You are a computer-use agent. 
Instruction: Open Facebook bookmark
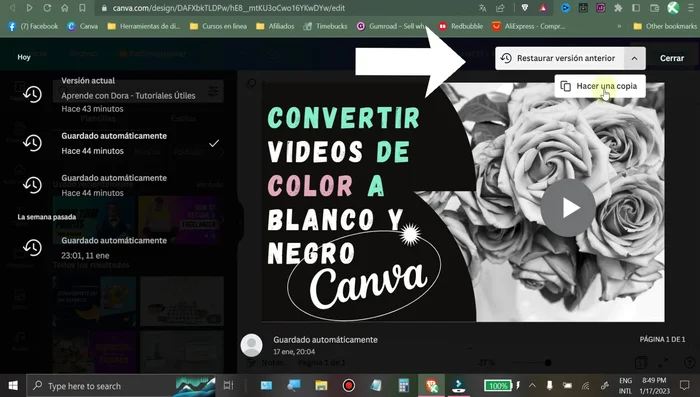coord(33,26)
